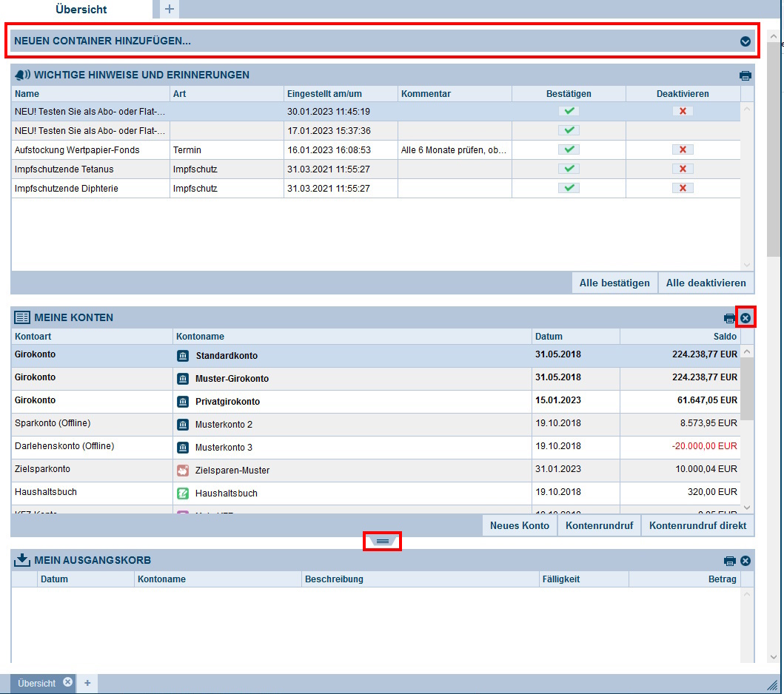The height and width of the screenshot is (694, 784).
Task: Click the bank icon beside Privatgirokonto
Action: point(183,402)
